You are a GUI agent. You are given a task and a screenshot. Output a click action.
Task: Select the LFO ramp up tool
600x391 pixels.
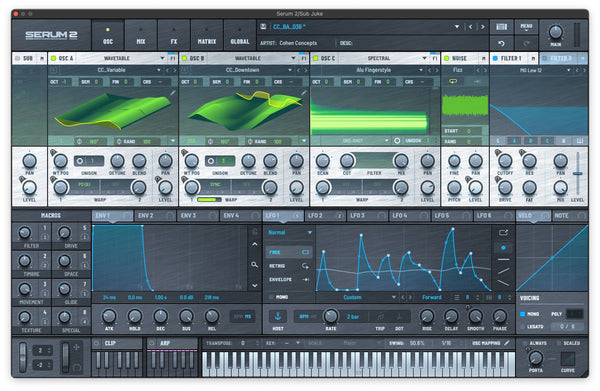tap(503, 271)
